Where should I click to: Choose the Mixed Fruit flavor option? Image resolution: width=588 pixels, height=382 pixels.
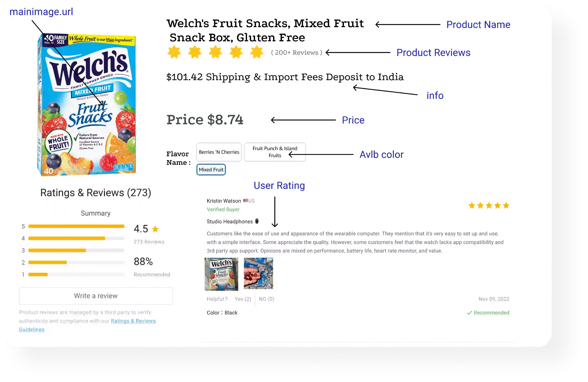pyautogui.click(x=211, y=170)
